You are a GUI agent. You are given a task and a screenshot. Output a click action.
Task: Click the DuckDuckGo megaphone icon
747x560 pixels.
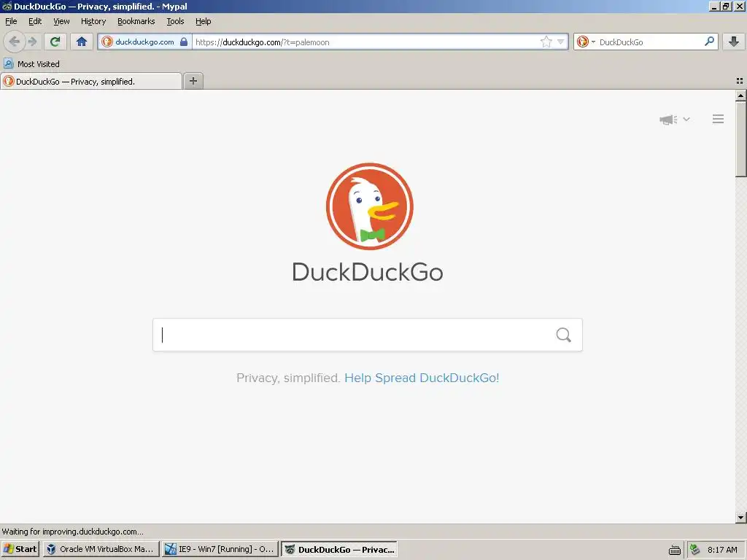668,120
